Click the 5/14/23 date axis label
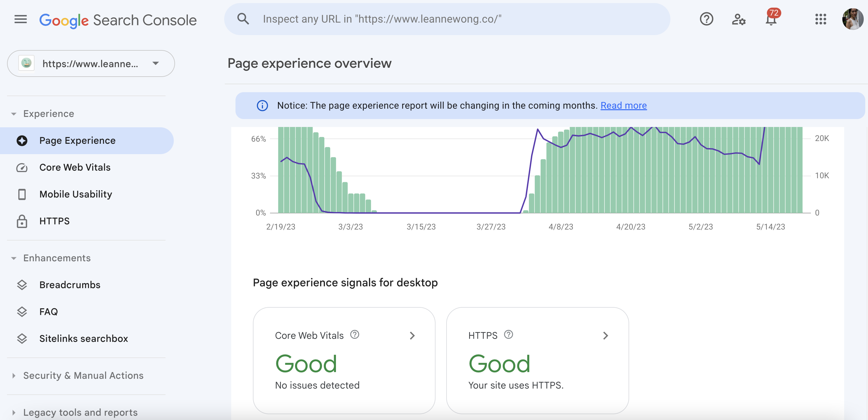Viewport: 868px width, 420px height. point(770,227)
